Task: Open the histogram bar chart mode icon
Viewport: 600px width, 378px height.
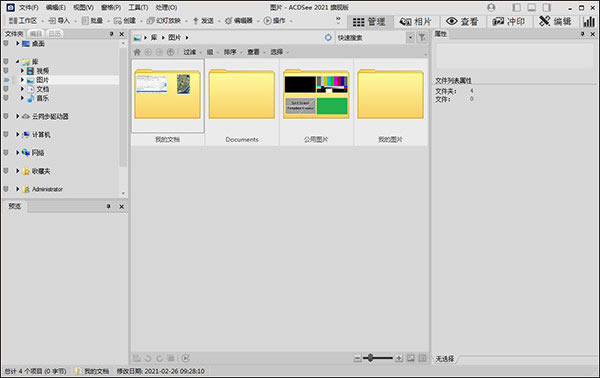Action: point(589,21)
